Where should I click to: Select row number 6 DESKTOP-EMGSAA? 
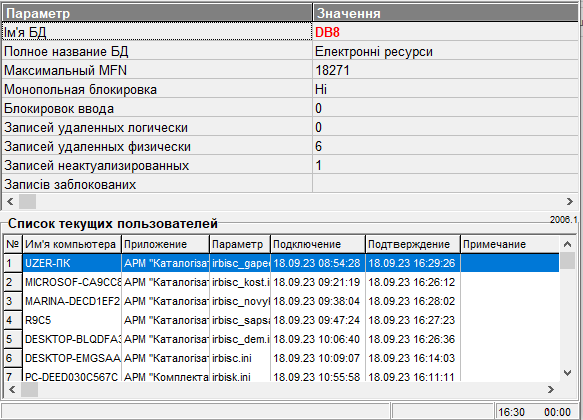tap(281, 358)
